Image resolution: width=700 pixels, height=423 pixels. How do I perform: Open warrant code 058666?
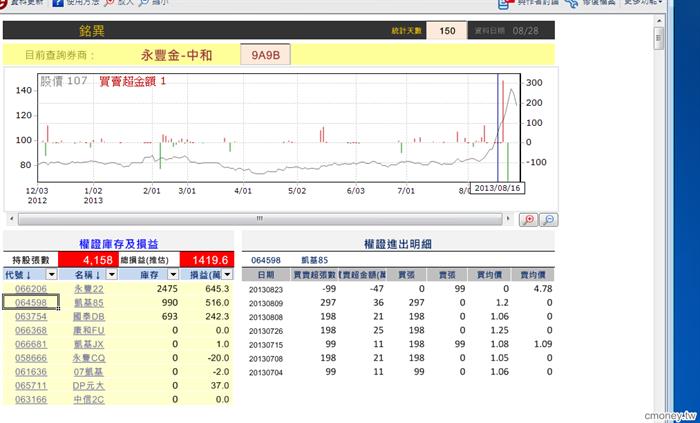pos(31,358)
